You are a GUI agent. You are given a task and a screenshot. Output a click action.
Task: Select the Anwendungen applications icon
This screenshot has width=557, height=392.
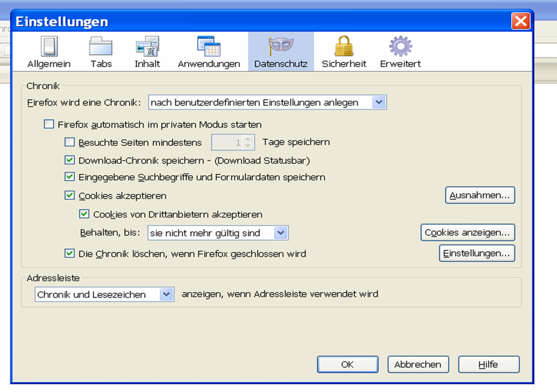coord(209,46)
